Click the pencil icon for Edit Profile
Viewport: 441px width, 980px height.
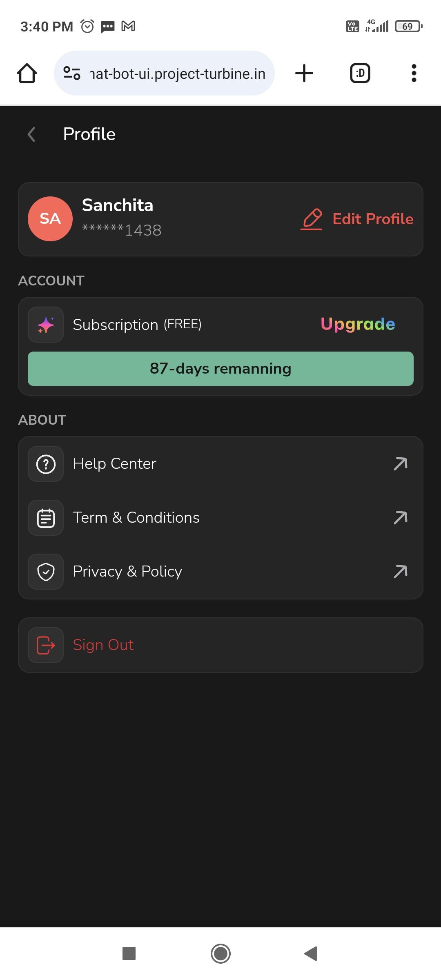[312, 219]
